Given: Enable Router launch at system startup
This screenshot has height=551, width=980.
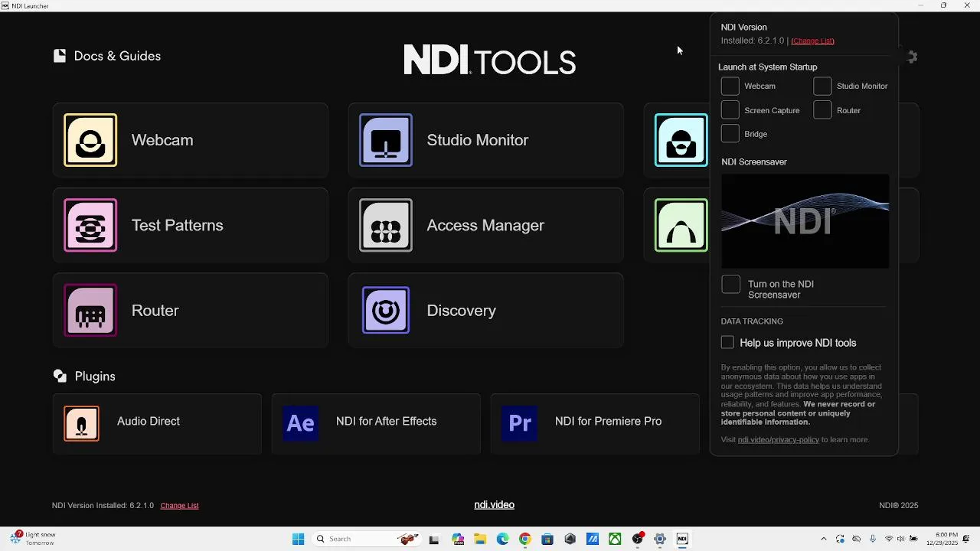Looking at the screenshot, I should [x=822, y=110].
